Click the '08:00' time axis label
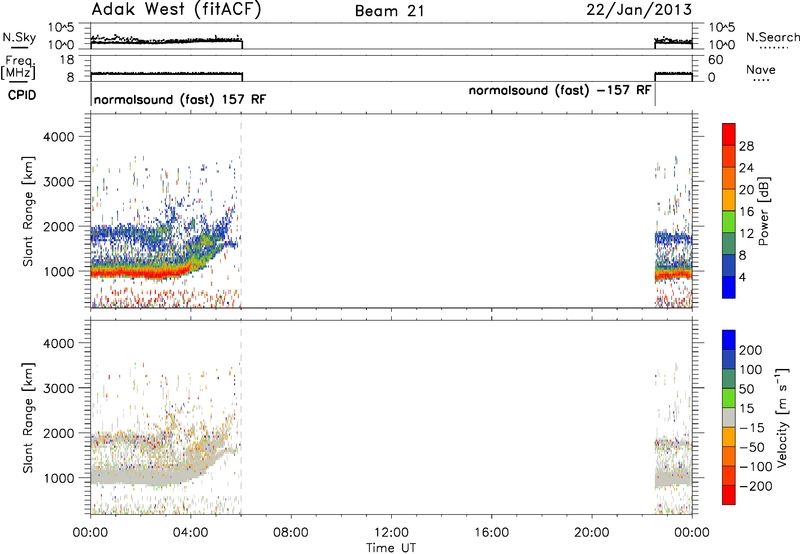 [x=290, y=533]
